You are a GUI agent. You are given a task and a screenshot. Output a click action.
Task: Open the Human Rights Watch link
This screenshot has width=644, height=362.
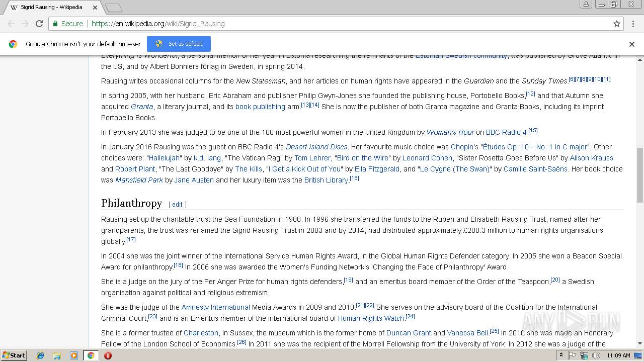pyautogui.click(x=371, y=318)
